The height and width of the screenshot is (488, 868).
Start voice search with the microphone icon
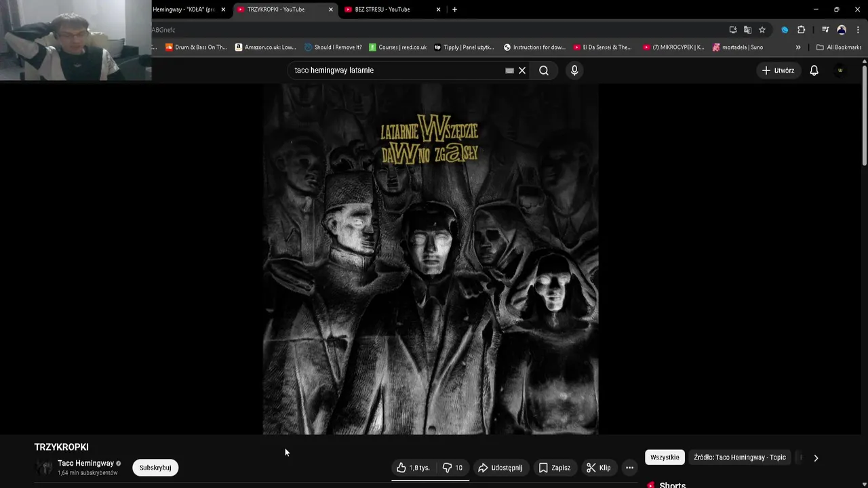pos(574,70)
